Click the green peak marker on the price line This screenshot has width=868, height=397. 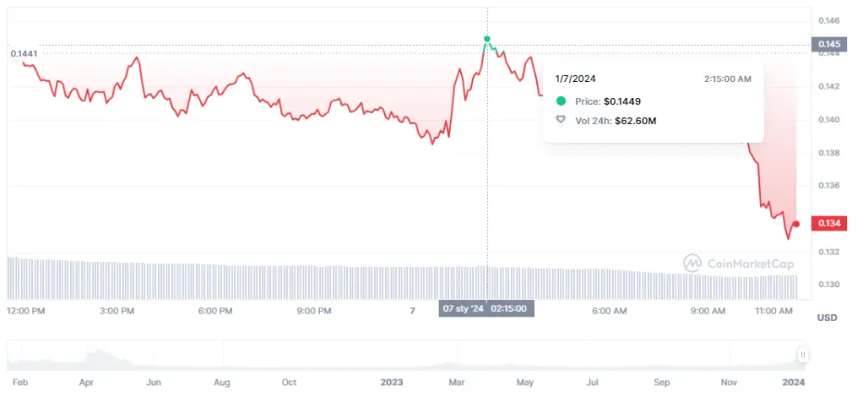pyautogui.click(x=487, y=39)
